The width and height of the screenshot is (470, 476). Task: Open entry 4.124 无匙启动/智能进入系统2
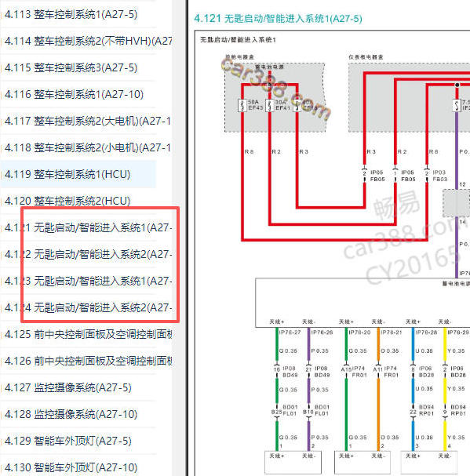tap(88, 308)
